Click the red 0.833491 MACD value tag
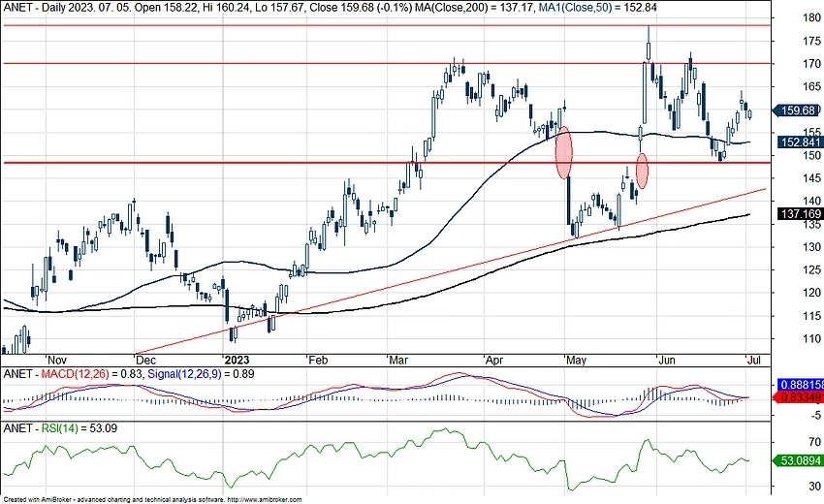 [799, 397]
